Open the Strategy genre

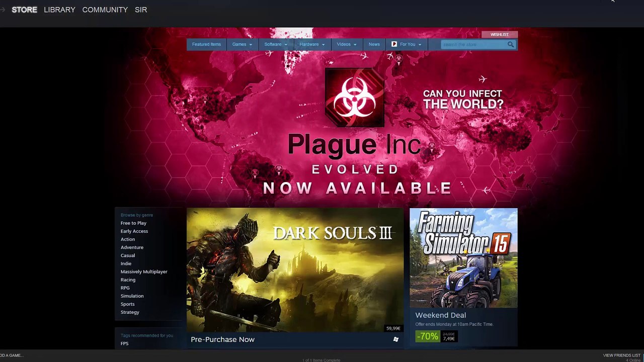pyautogui.click(x=130, y=312)
